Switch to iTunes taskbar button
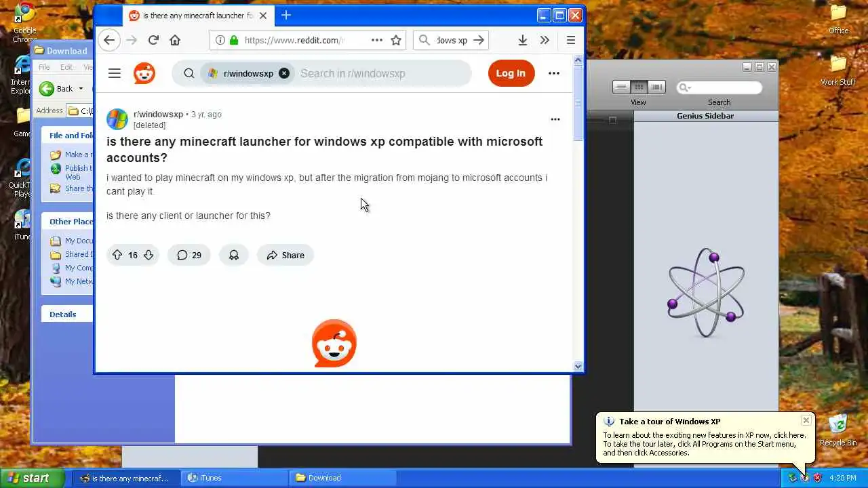This screenshot has width=868, height=488. (x=235, y=478)
